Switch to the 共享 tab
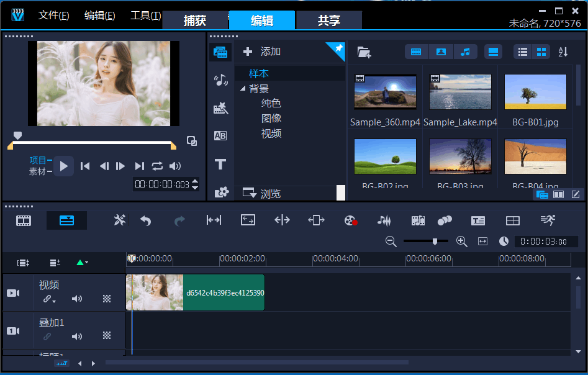The image size is (588, 375). tap(329, 20)
